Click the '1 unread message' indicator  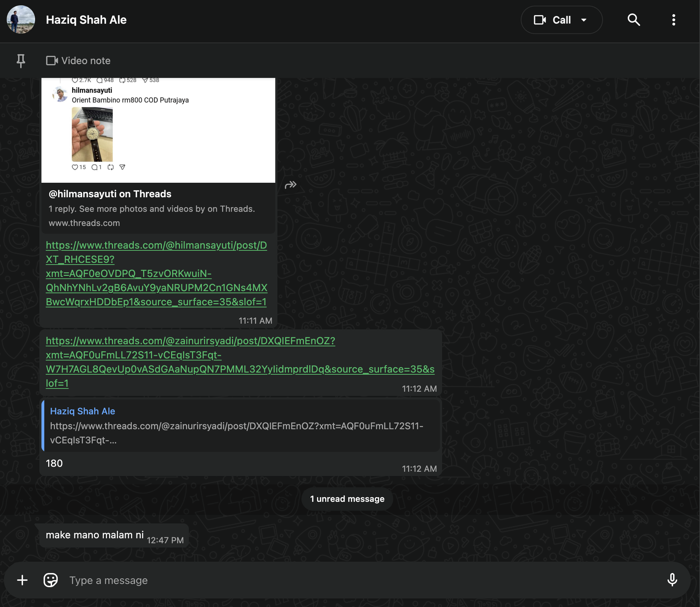(x=347, y=499)
